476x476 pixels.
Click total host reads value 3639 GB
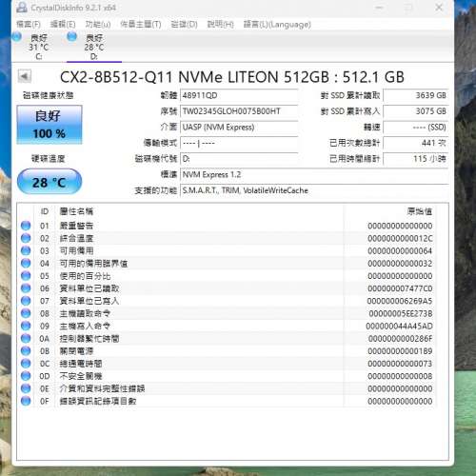pos(416,95)
